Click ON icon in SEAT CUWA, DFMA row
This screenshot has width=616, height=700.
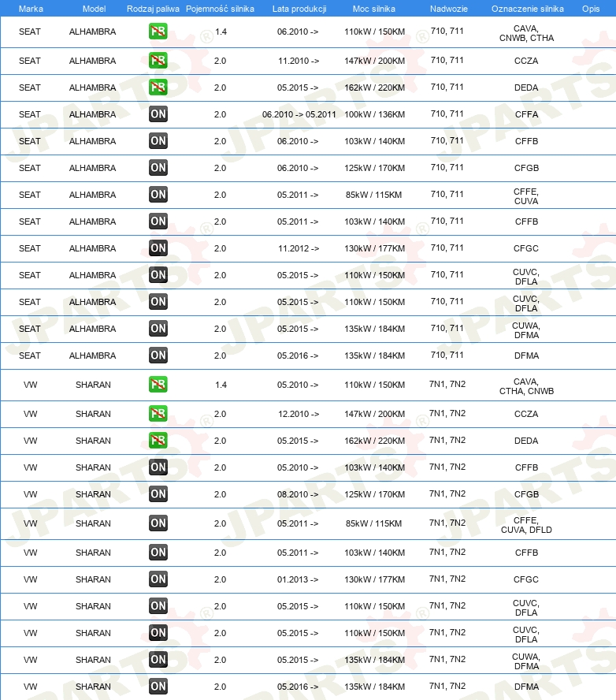[158, 328]
